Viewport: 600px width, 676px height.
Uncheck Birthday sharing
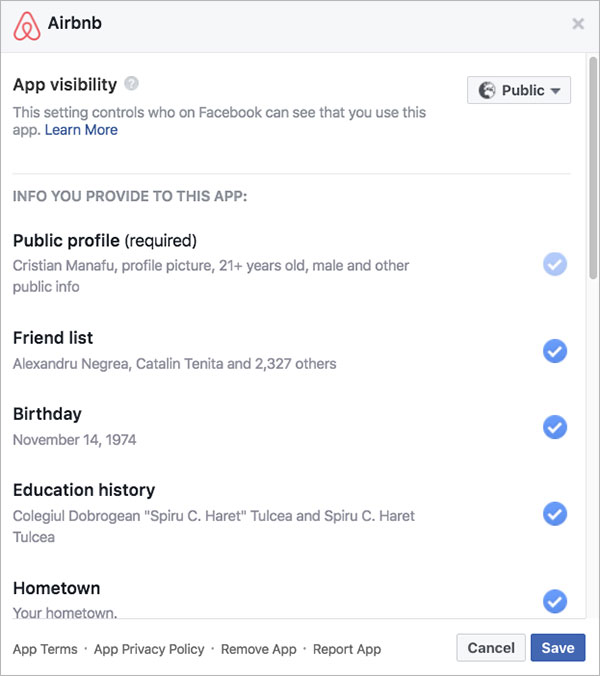pos(555,427)
